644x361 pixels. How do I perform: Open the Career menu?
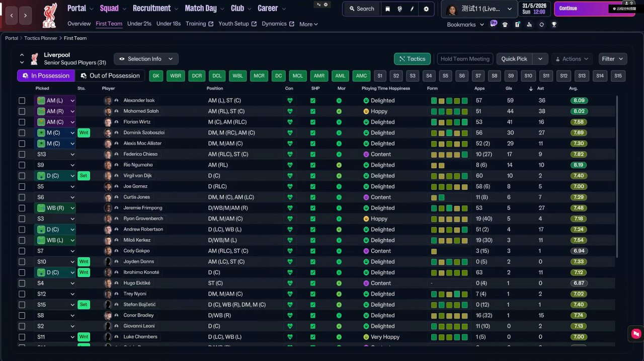click(271, 8)
